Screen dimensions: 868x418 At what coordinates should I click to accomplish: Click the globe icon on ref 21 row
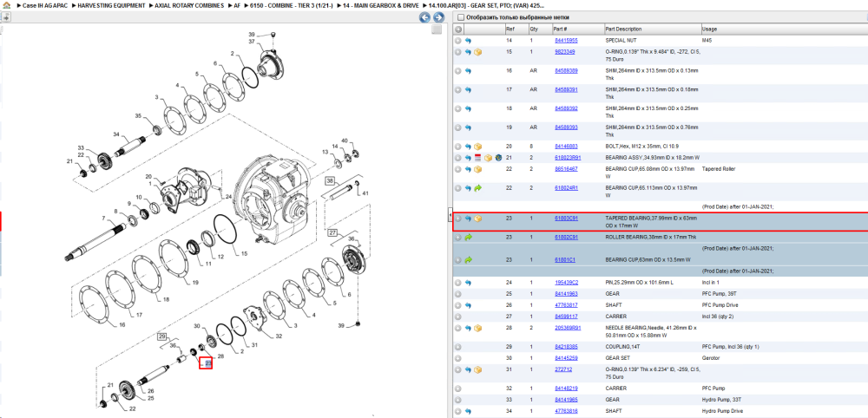[x=497, y=158]
